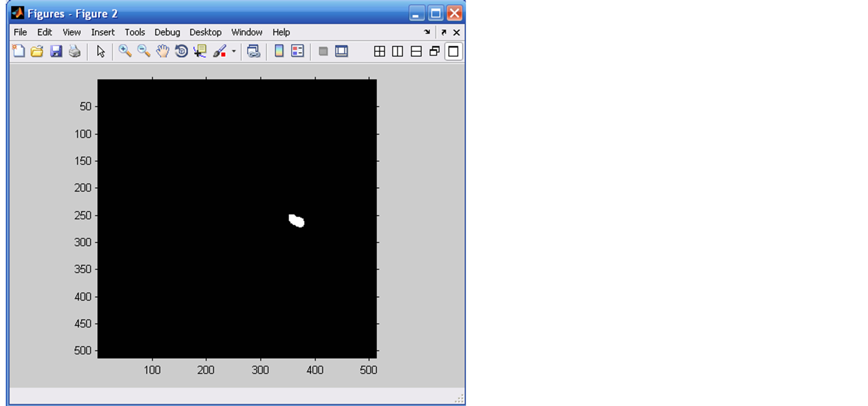
Task: Choose the float/cascade layout icon
Action: click(x=435, y=51)
